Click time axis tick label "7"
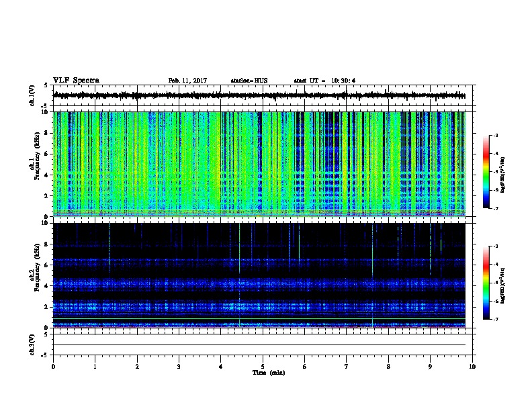 pyautogui.click(x=347, y=367)
